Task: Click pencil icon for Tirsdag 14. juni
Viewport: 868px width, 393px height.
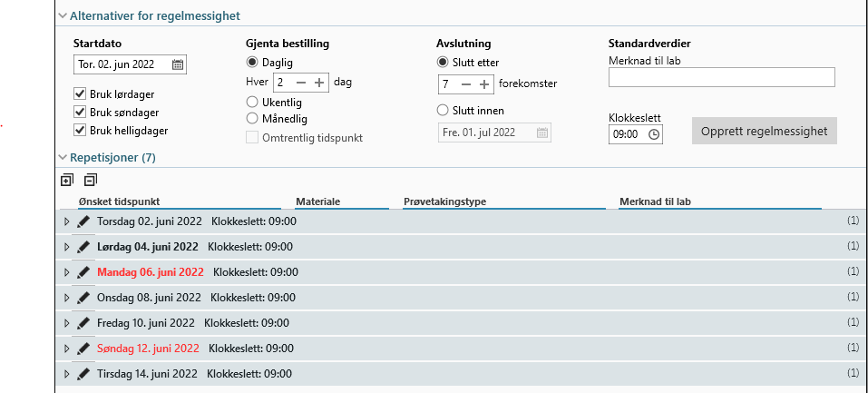Action: click(83, 374)
